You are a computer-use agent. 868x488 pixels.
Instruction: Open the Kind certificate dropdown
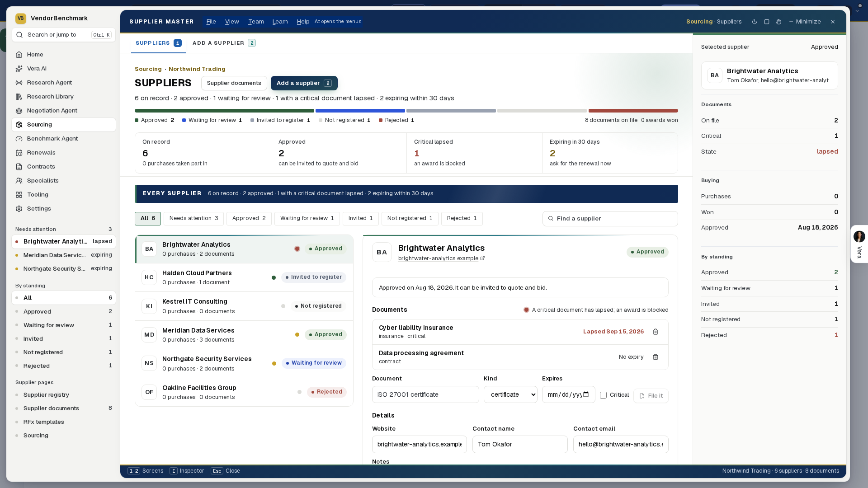[x=510, y=394]
